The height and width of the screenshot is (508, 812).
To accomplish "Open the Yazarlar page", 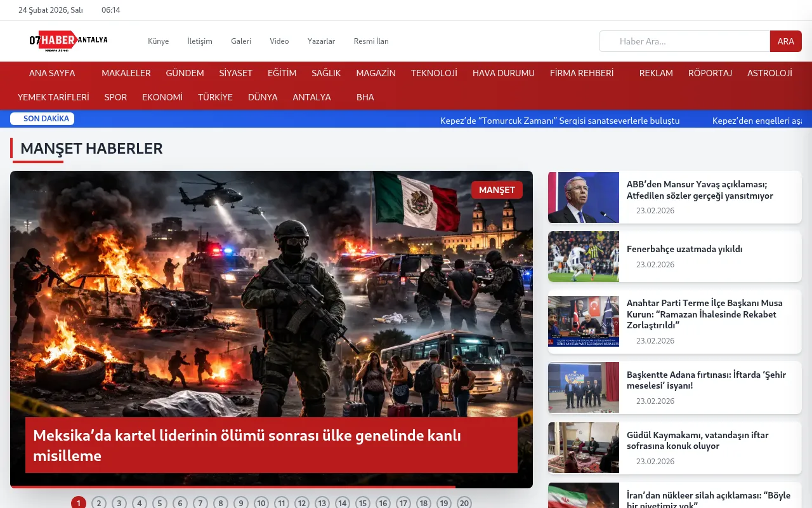I will (x=321, y=41).
